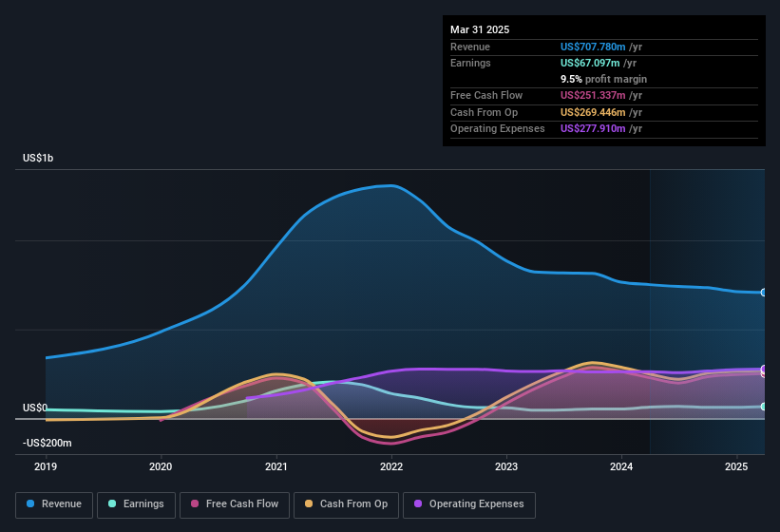Click the US$67.097m earnings value
Viewport: 780px width, 532px height.
point(590,63)
